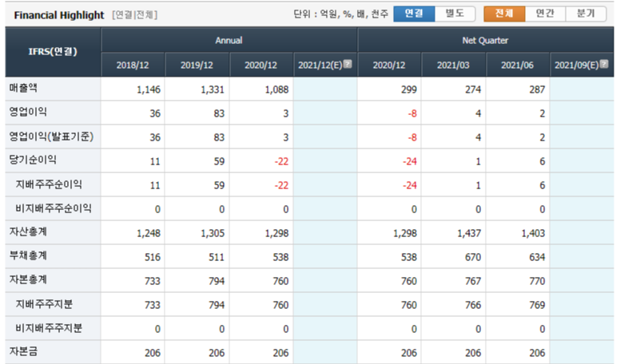This screenshot has height=364, width=620.
Task: Select the 2018/12 annual column header
Action: (133, 65)
